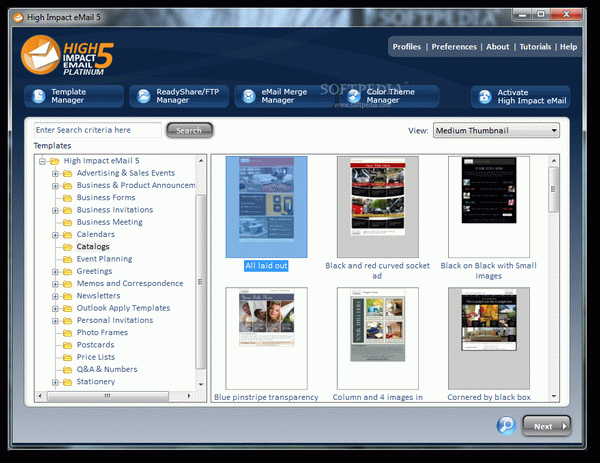Open Profiles menu

pyautogui.click(x=406, y=47)
